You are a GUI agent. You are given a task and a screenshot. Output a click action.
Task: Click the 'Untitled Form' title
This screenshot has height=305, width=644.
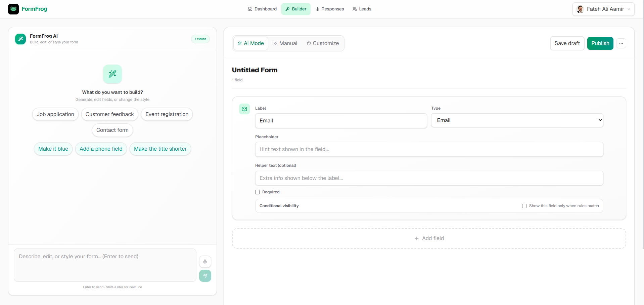(255, 70)
